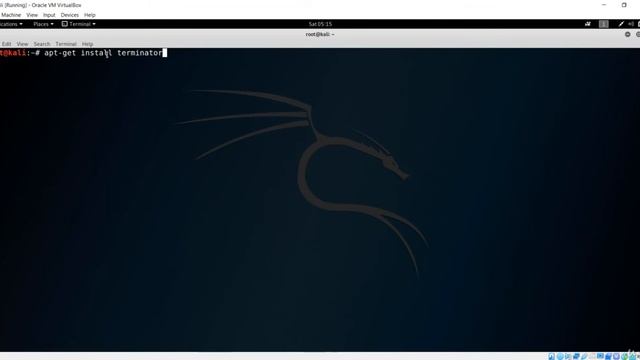Open VirtualBox Devices menu
Screen dimensions: 640x360
[69, 15]
